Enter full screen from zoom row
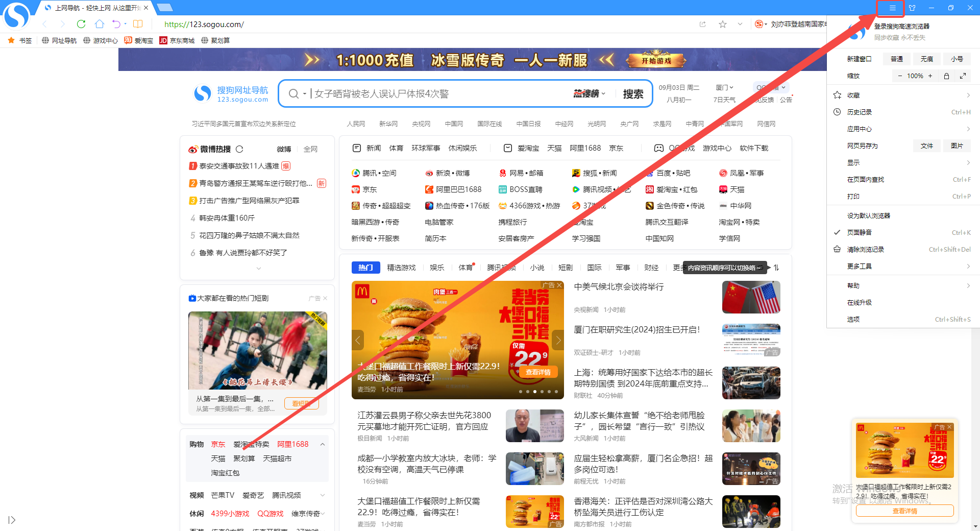Image resolution: width=980 pixels, height=531 pixels. [x=963, y=76]
